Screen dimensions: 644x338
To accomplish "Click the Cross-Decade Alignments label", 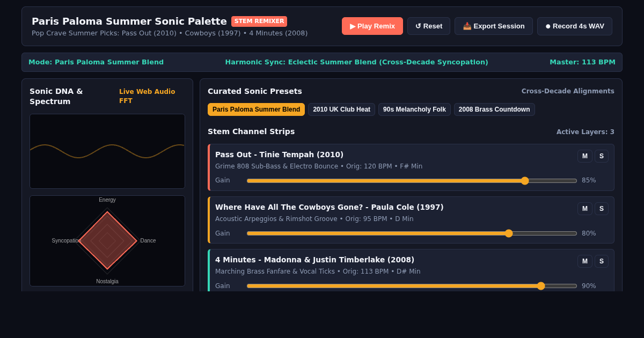I will pos(568,91).
